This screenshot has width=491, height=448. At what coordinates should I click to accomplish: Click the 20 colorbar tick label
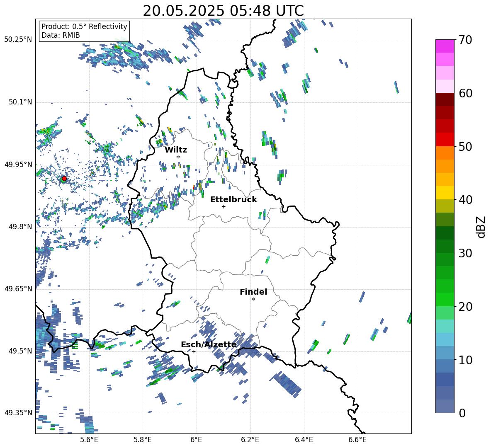point(465,306)
